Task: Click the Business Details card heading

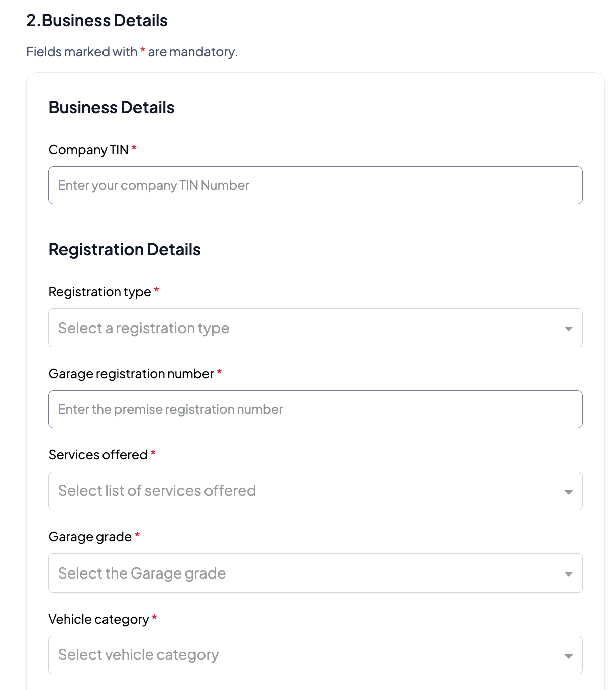Action: click(112, 108)
